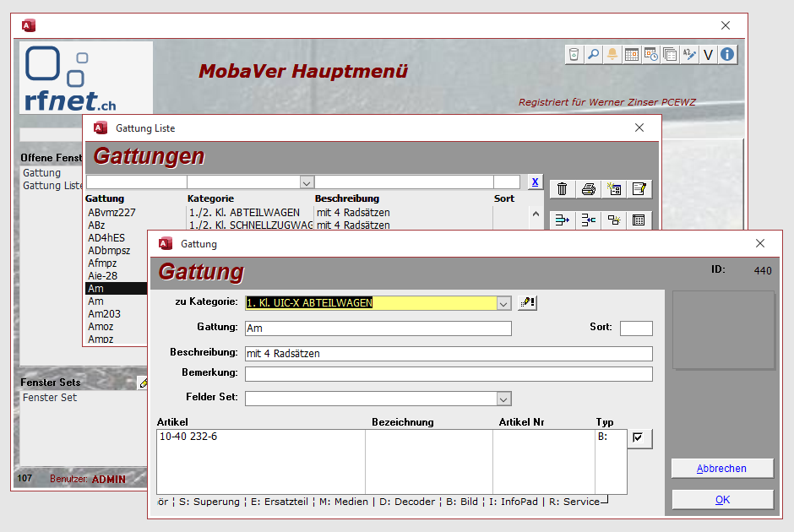Click the pencil icon beside zu Kategorie
Screen dimensions: 794x532
click(527, 302)
